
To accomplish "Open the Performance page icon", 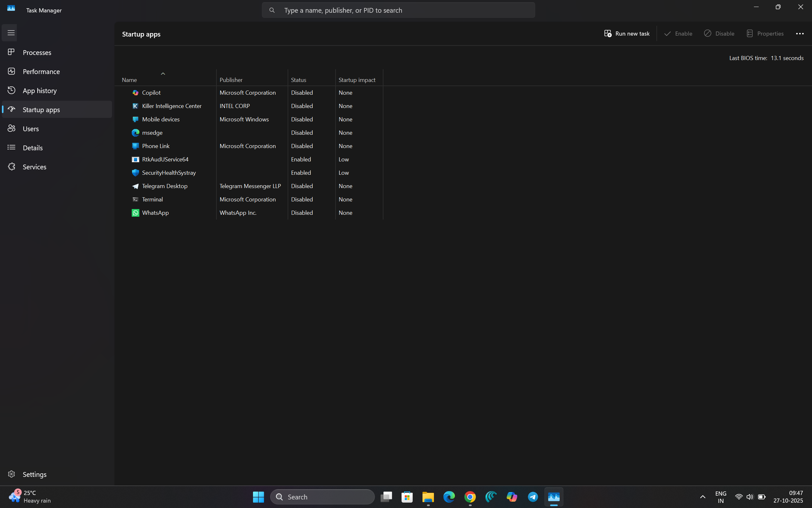I will click(11, 71).
